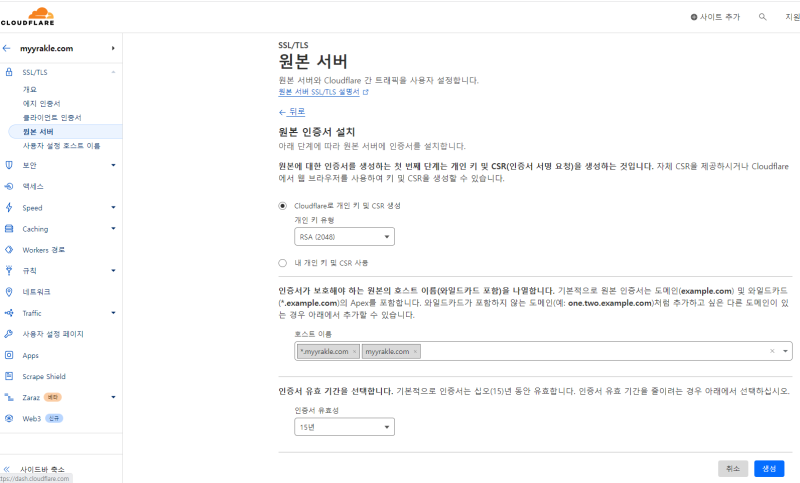This screenshot has height=483, width=800.
Task: Clear all hostnames with the X icon
Action: coord(772,352)
